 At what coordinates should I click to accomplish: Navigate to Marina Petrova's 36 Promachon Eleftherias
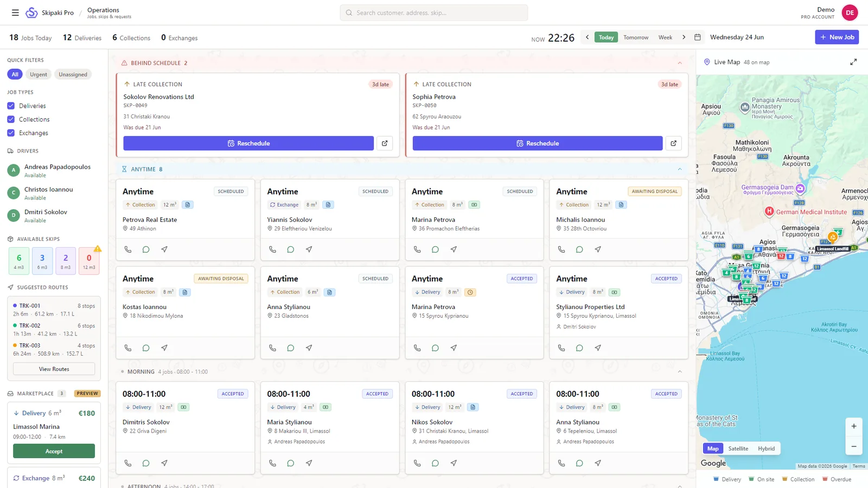[x=454, y=249]
